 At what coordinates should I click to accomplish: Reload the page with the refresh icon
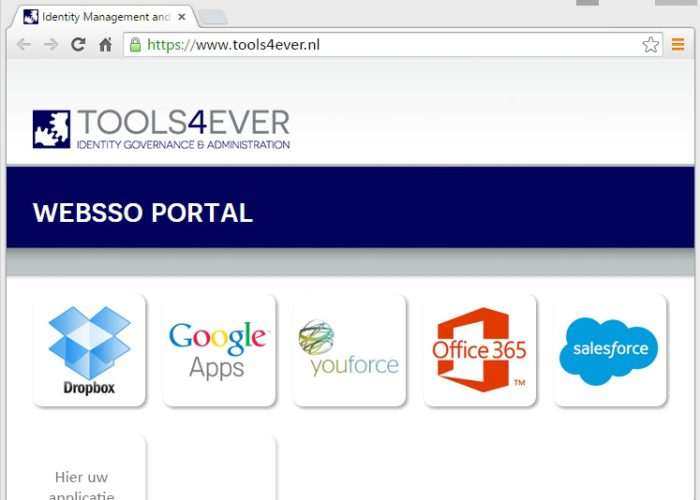(x=78, y=44)
